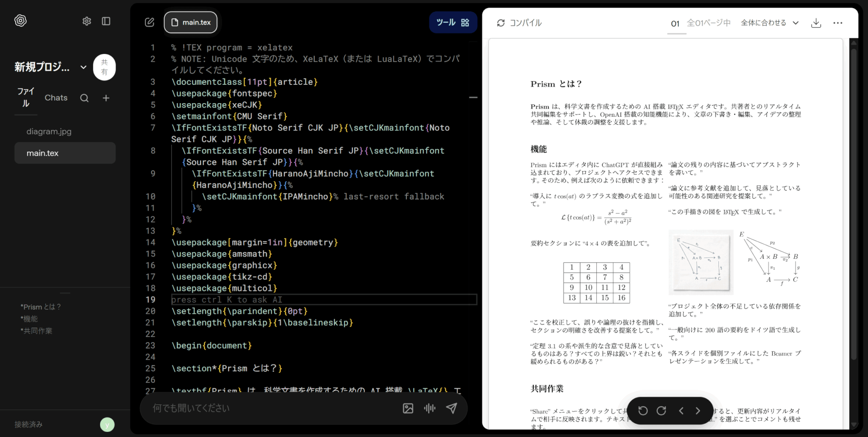Click the search icon in sidebar

coord(84,98)
